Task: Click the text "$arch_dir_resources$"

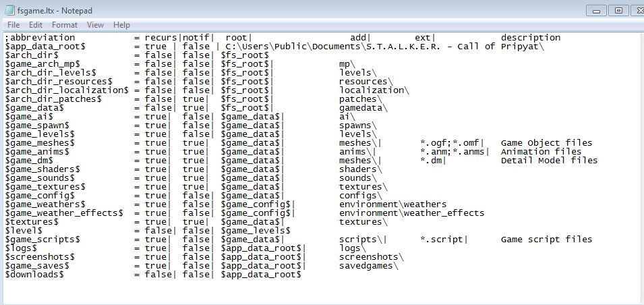Action: (x=59, y=82)
